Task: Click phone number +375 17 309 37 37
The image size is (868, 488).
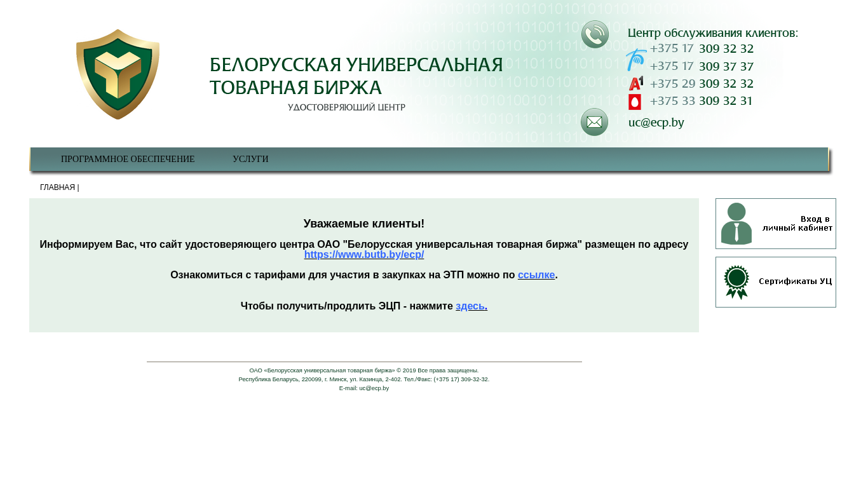Action: click(702, 66)
